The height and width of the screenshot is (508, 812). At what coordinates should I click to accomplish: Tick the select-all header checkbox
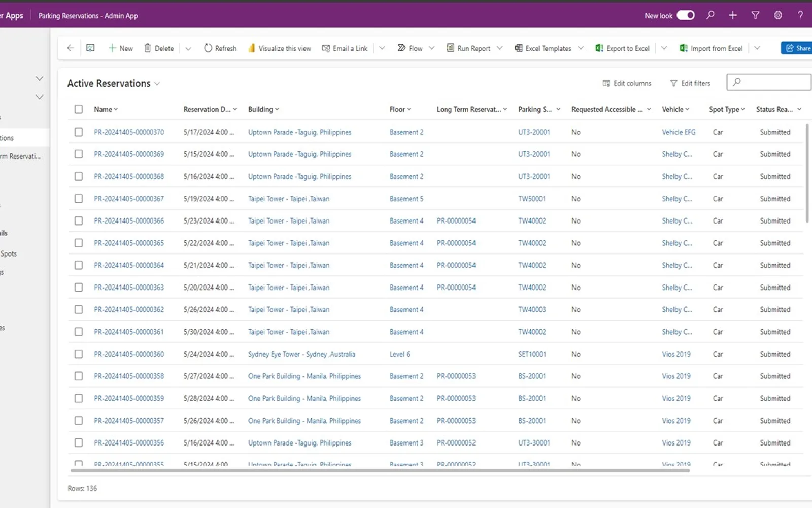[x=78, y=109]
